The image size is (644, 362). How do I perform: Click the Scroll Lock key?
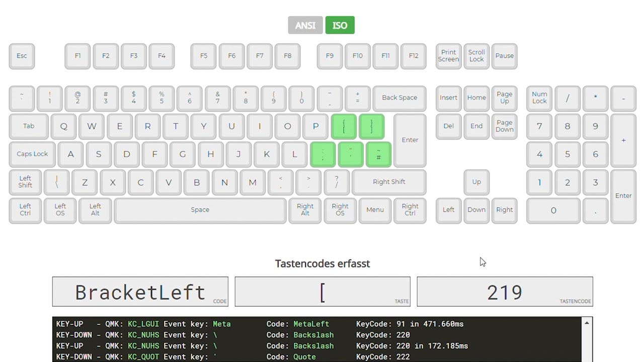[x=476, y=56]
